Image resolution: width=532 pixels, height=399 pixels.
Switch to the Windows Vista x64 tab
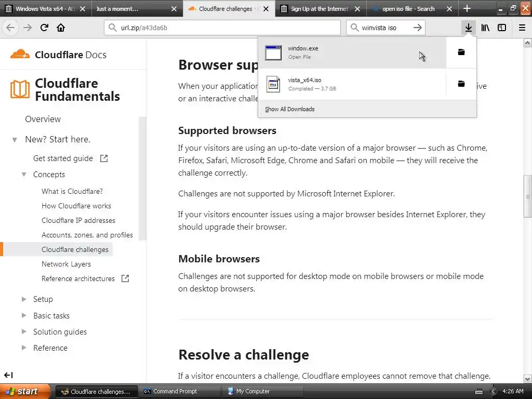[46, 8]
